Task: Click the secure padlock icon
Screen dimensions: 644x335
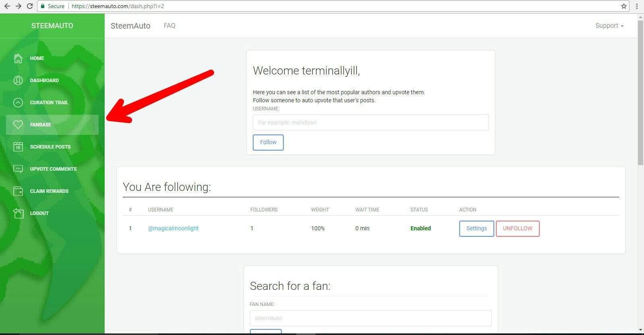Action: tap(43, 6)
